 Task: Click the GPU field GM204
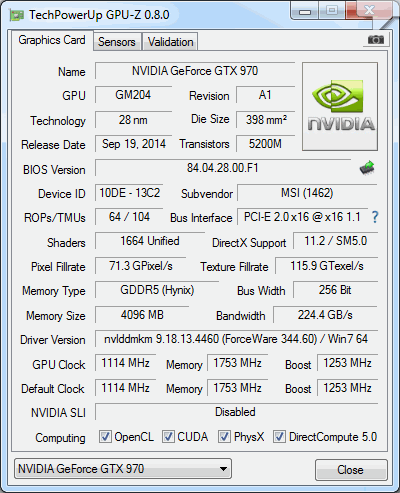133,95
